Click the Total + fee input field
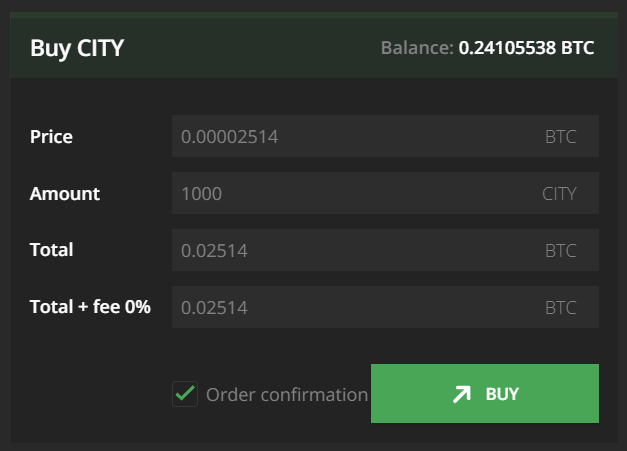The width and height of the screenshot is (627, 451). coord(350,307)
